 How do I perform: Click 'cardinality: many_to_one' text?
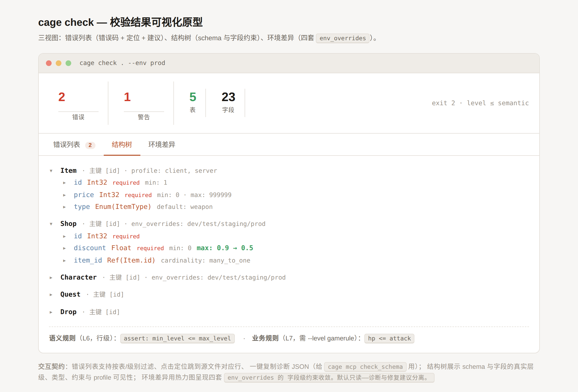pyautogui.click(x=206, y=260)
